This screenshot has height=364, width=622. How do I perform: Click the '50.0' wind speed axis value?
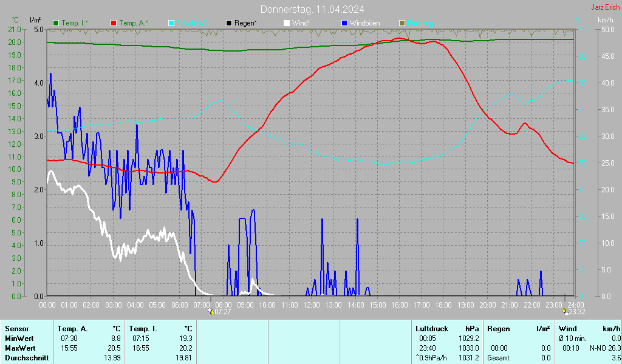609,30
